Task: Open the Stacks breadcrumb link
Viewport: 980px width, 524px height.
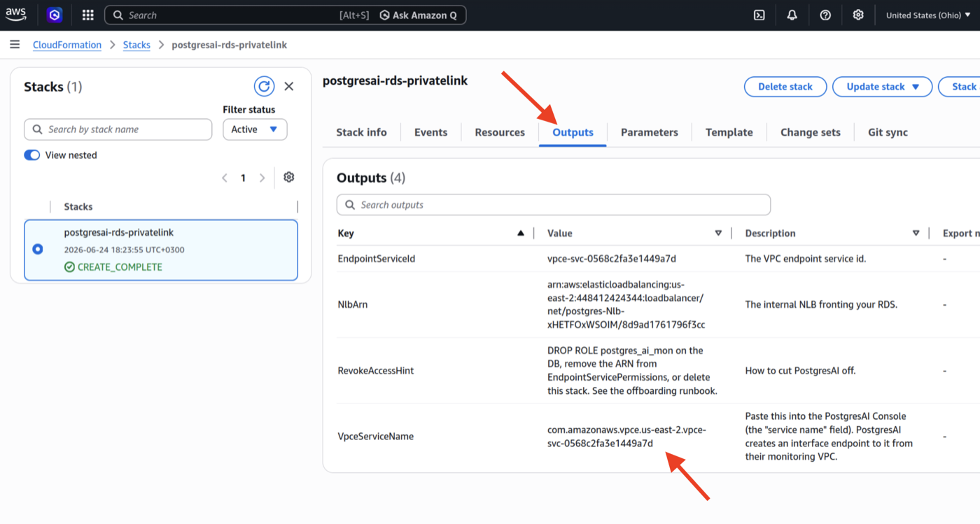Action: point(136,45)
